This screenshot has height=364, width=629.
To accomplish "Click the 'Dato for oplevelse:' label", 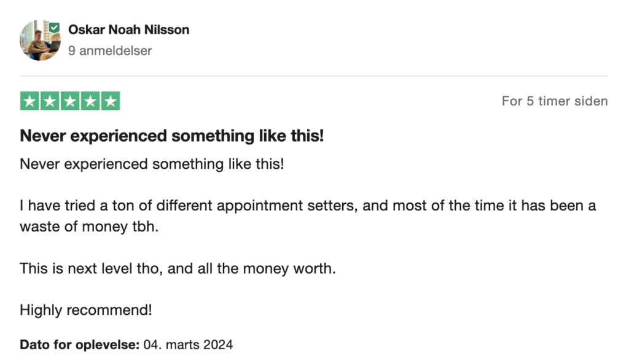I will [x=80, y=345].
